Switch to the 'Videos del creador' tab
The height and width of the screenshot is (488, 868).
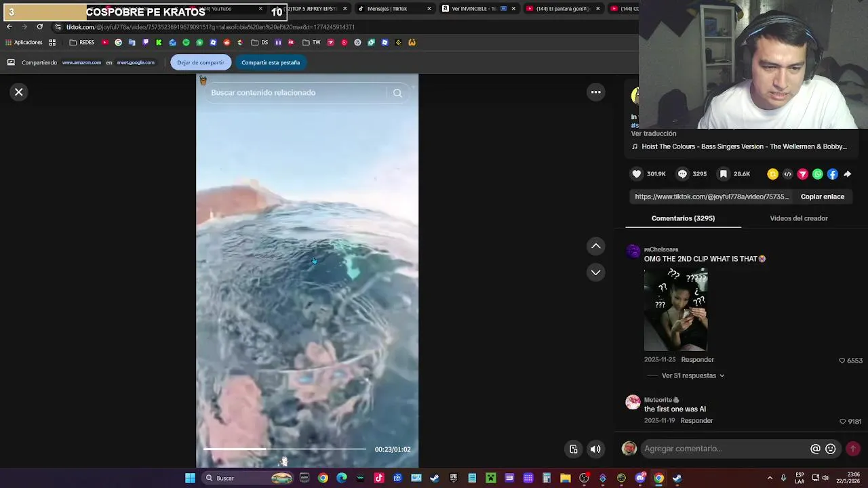(799, 218)
